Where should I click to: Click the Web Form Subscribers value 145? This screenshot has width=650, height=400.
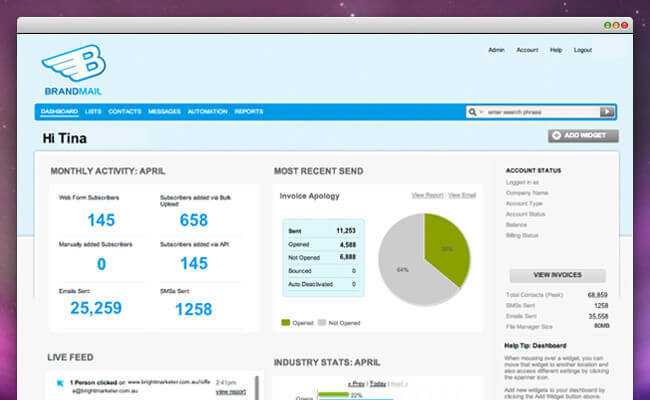coord(101,220)
